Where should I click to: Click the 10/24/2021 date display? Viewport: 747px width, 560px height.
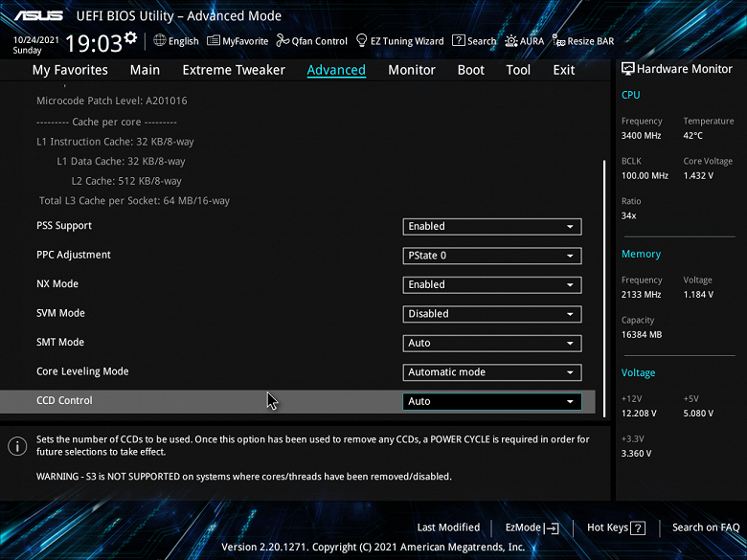click(35, 40)
